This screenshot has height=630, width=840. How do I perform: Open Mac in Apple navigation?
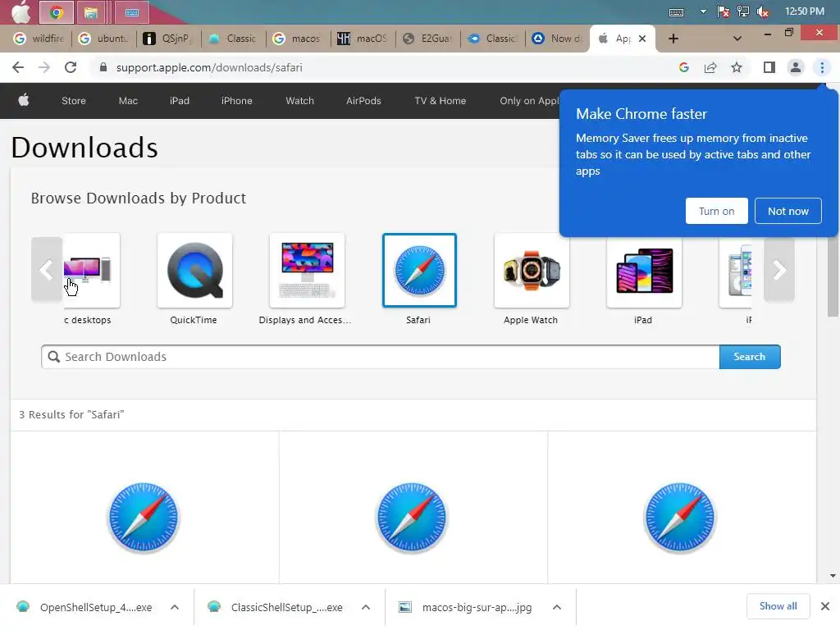[128, 101]
